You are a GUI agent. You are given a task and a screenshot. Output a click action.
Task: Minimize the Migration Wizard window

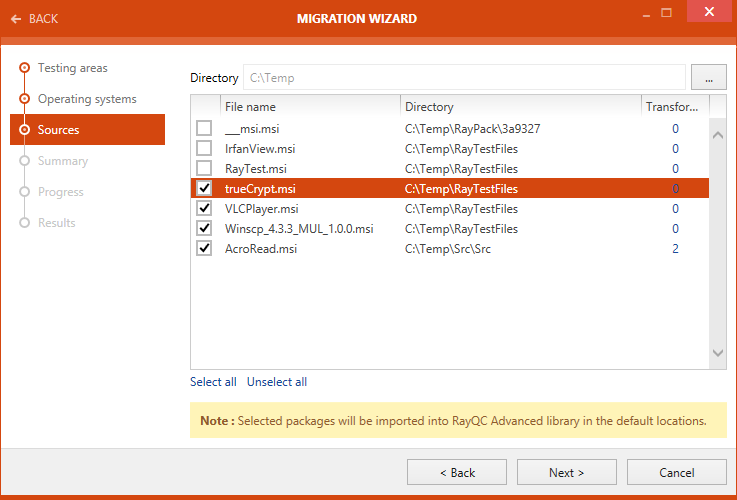(646, 16)
